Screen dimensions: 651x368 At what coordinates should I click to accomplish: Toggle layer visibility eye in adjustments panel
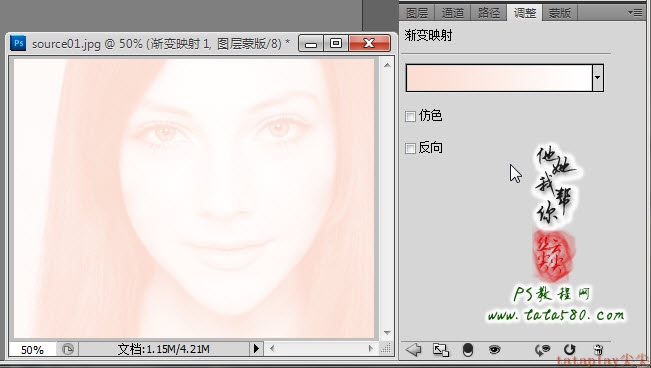(494, 350)
